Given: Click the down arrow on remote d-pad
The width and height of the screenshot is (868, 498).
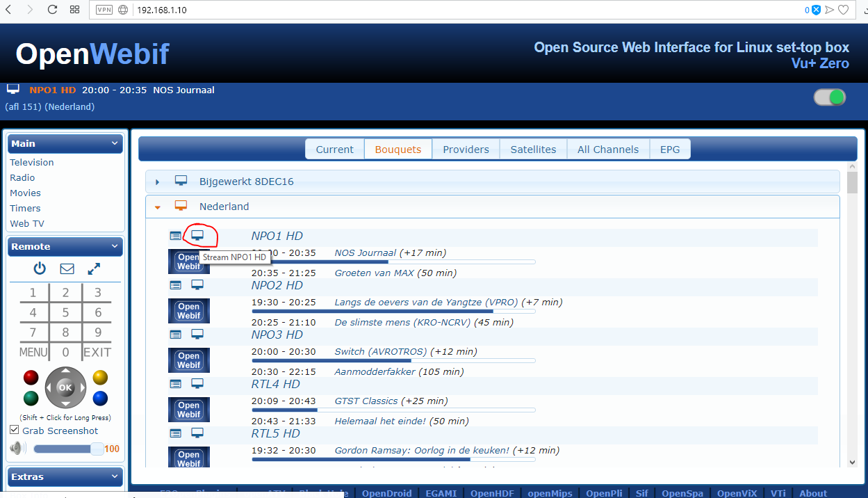Looking at the screenshot, I should (x=65, y=403).
